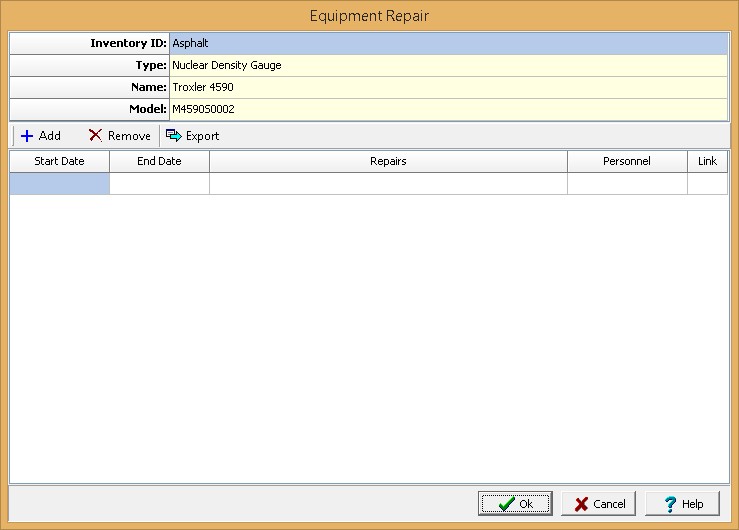Click the empty End Date cell in first row
The height and width of the screenshot is (530, 739).
coord(159,183)
